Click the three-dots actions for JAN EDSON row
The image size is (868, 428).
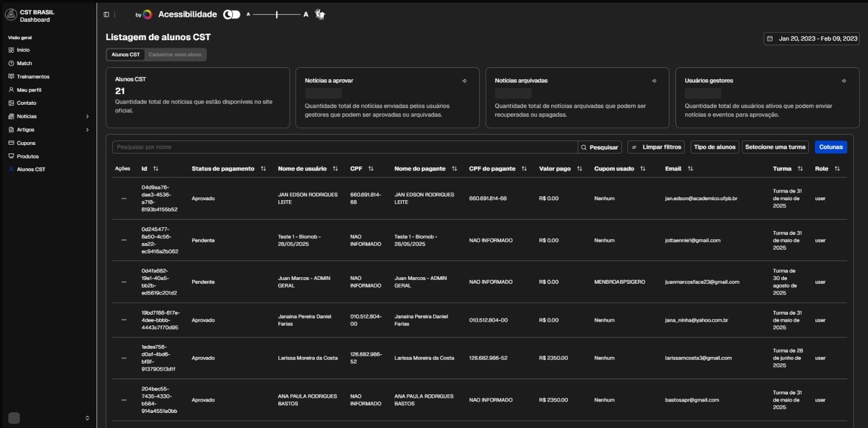point(124,199)
